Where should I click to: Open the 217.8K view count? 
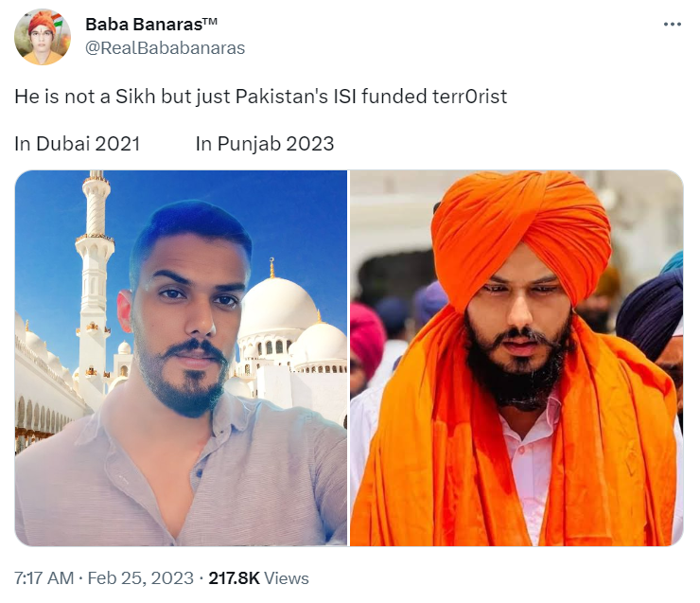[234, 578]
